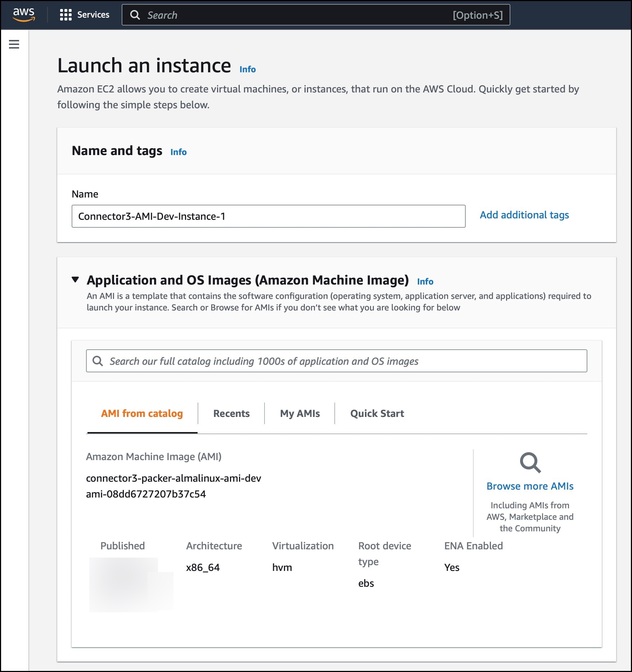Click the instance Name input field

click(x=268, y=216)
